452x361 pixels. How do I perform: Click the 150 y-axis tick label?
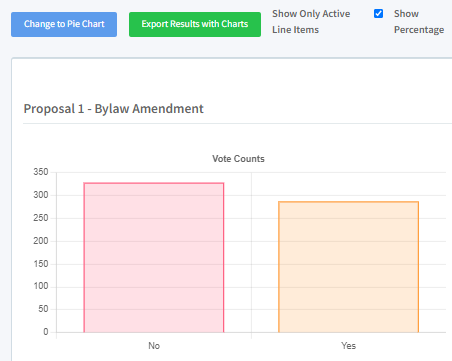tap(41, 264)
